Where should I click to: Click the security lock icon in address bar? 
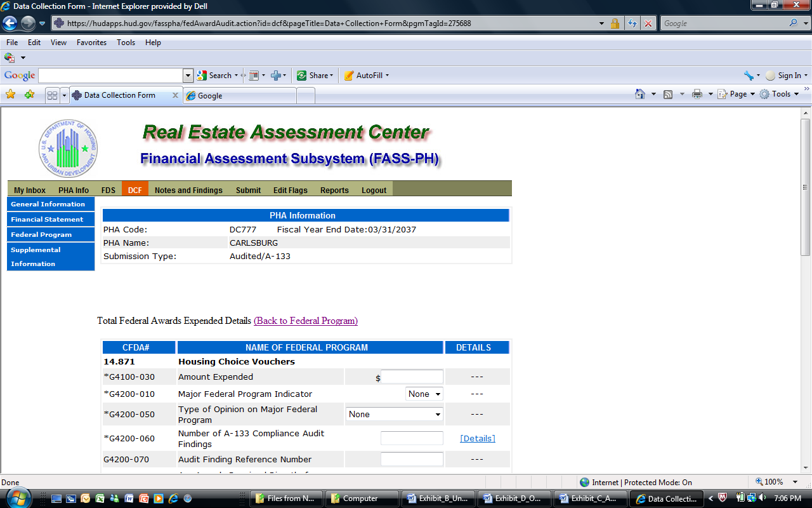[615, 23]
